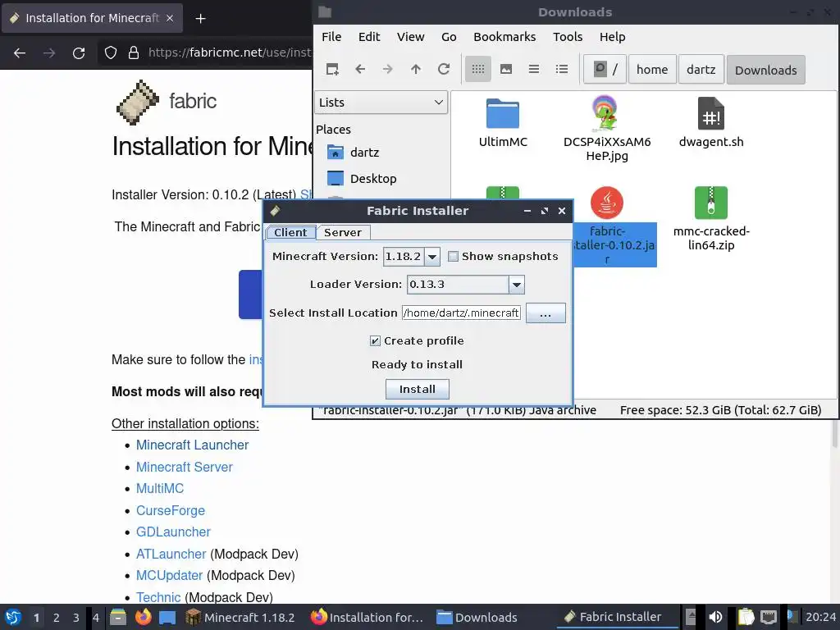Expand the Lists side pane dropdown

[381, 103]
